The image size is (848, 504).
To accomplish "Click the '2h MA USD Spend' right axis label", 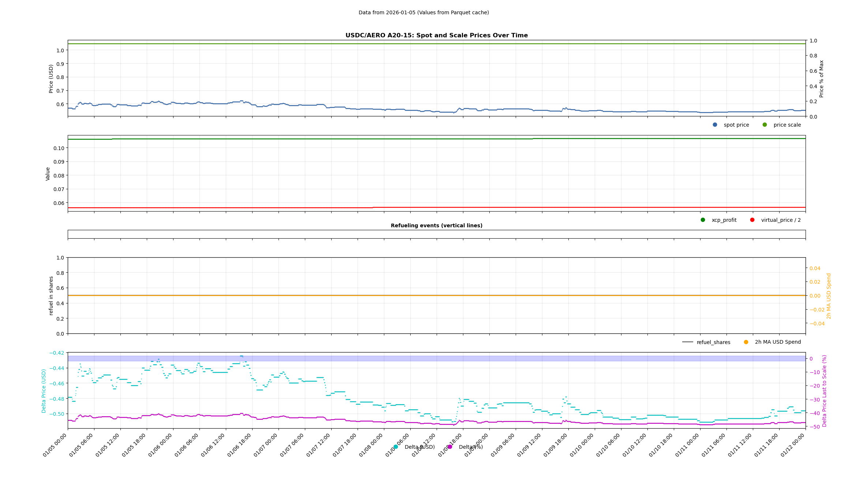I will 829,296.
